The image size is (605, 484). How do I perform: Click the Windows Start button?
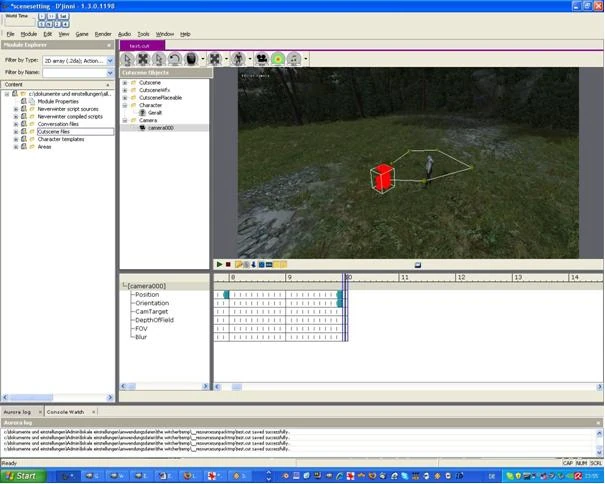click(x=21, y=476)
